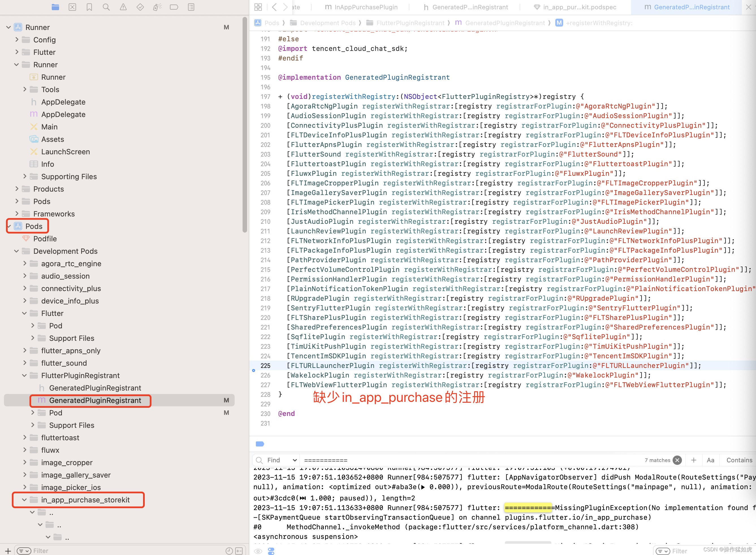Viewport: 756px width, 555px height.
Task: Open the Issue navigator warning icon
Action: point(123,7)
